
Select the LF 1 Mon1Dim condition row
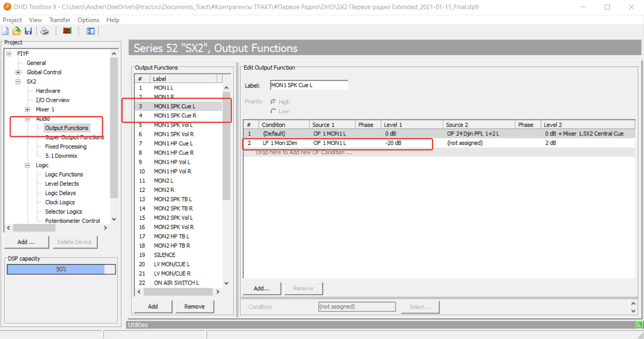439,143
